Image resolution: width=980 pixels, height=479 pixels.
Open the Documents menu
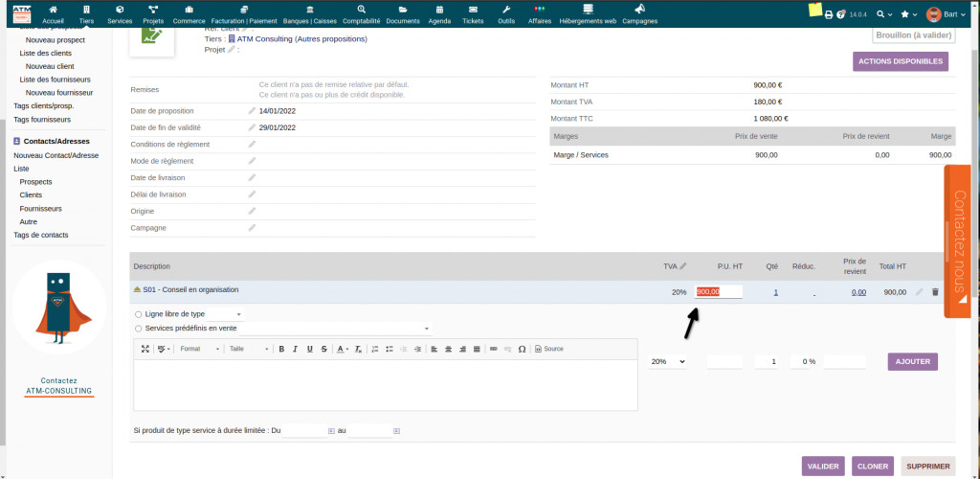pos(403,14)
